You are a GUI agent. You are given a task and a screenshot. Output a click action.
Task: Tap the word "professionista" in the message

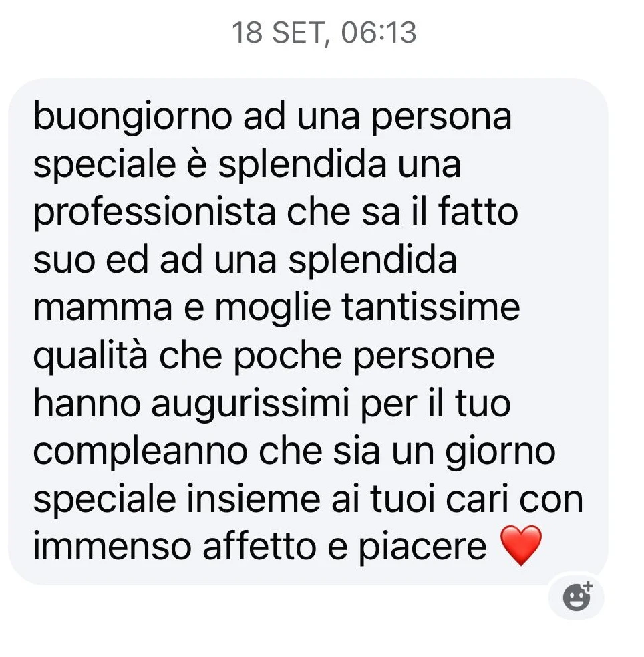(154, 213)
